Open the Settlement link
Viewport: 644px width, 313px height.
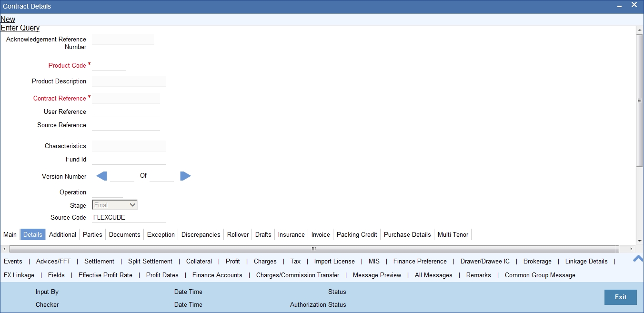99,261
